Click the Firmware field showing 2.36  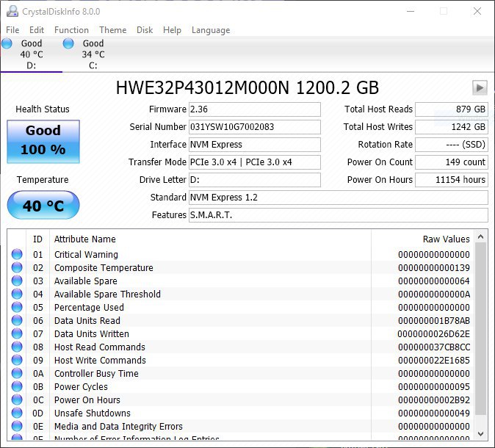[x=255, y=109]
